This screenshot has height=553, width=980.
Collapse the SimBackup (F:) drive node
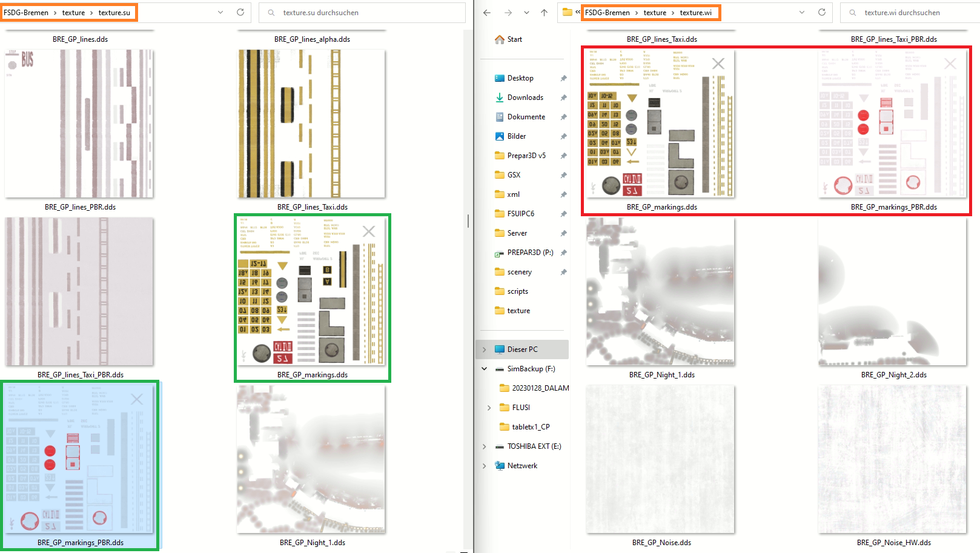click(484, 369)
